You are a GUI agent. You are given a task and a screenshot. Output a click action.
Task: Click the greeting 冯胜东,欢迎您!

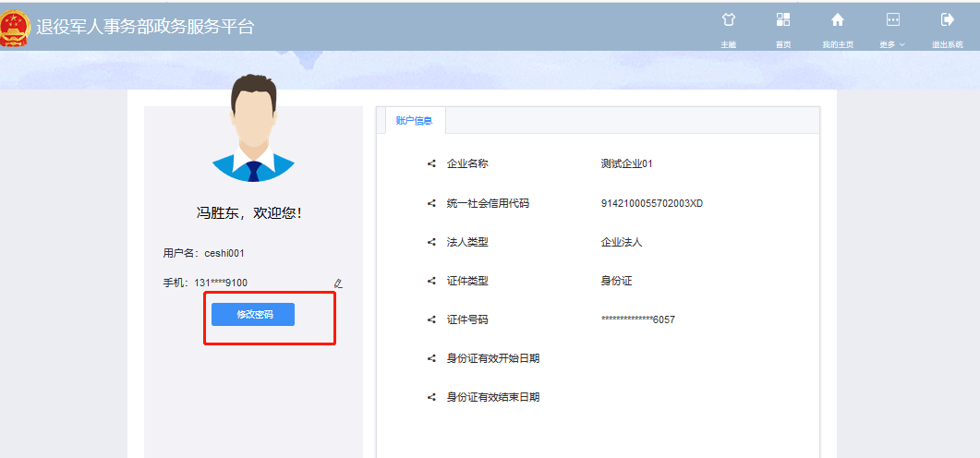click(x=250, y=213)
